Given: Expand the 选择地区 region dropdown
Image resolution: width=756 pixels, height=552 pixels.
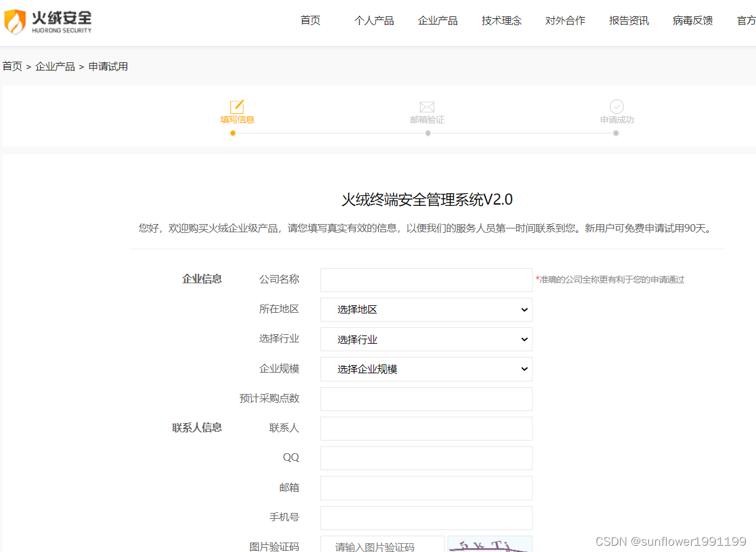Looking at the screenshot, I should 426,310.
